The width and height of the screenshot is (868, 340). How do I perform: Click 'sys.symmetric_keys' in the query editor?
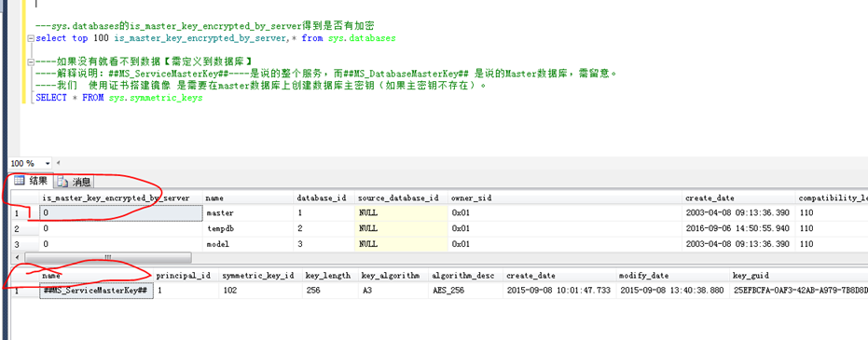156,98
